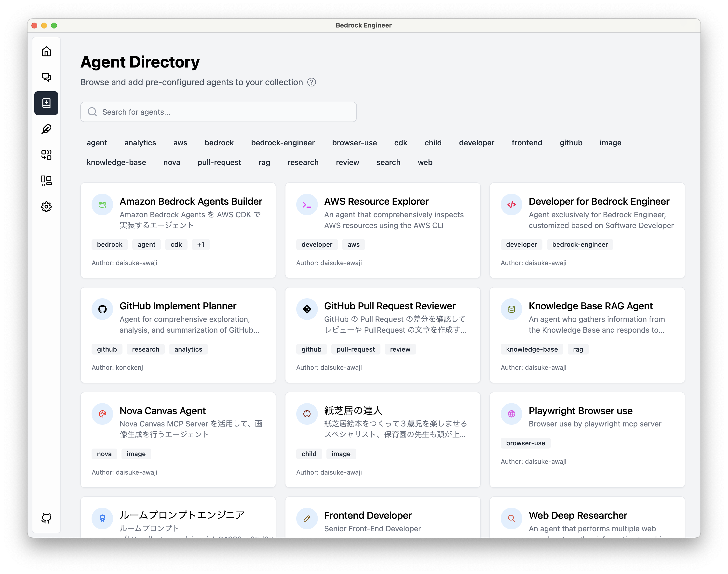Open the Home icon in sidebar

[x=46, y=51]
